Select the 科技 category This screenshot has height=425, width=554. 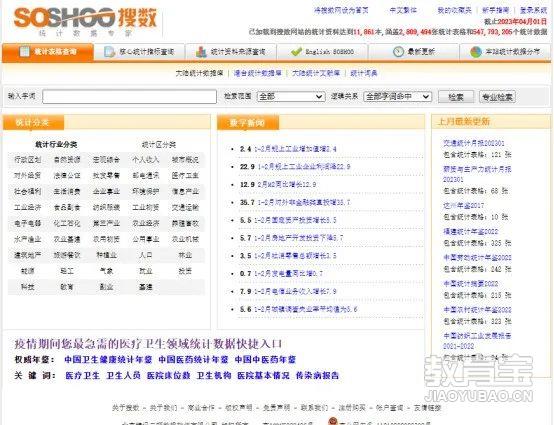(28, 287)
